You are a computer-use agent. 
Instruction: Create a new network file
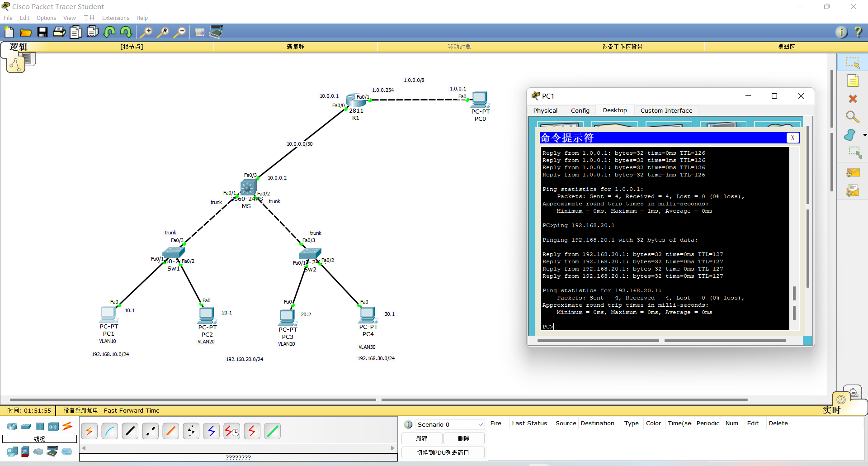point(9,32)
